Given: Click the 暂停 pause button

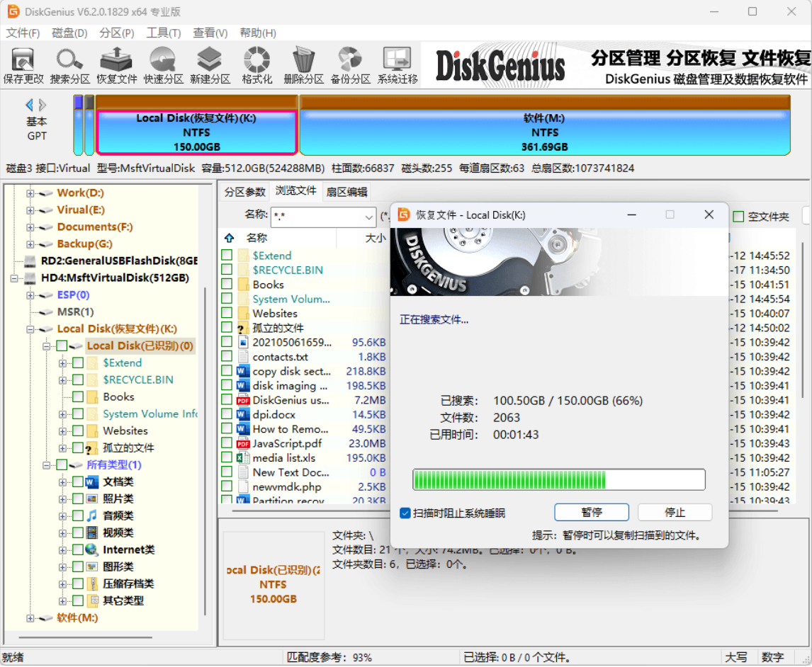Looking at the screenshot, I should pyautogui.click(x=592, y=512).
